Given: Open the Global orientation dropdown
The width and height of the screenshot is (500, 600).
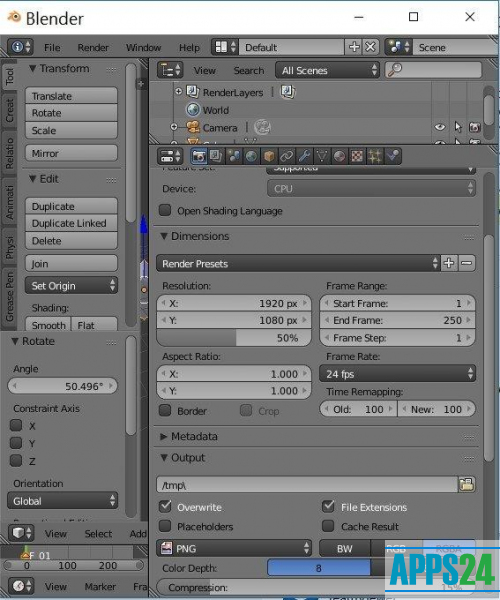Looking at the screenshot, I should tap(62, 501).
